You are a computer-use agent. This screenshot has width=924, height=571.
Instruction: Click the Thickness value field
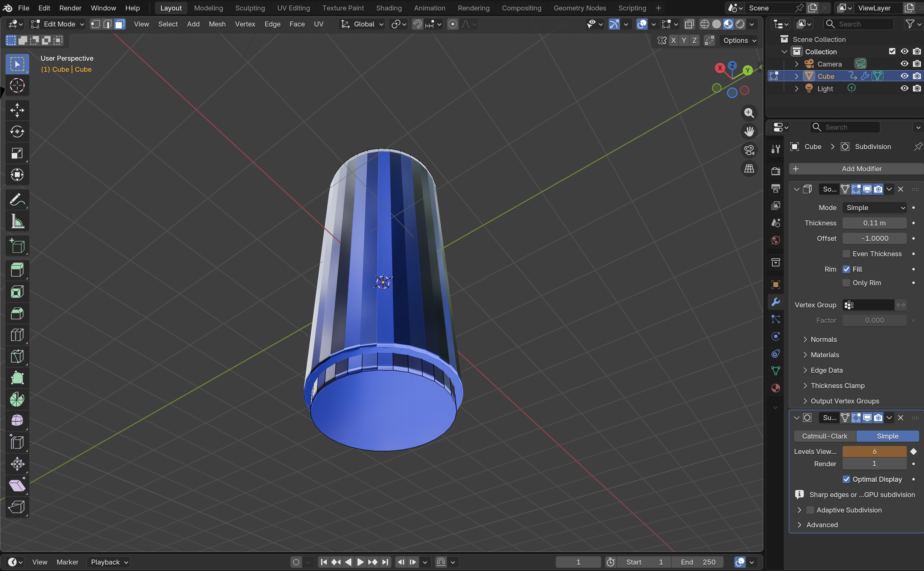click(874, 223)
